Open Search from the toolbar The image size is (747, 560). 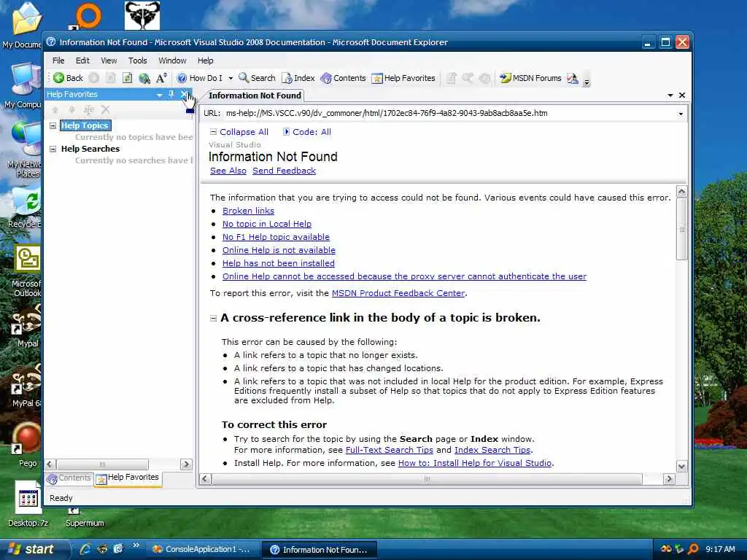257,78
